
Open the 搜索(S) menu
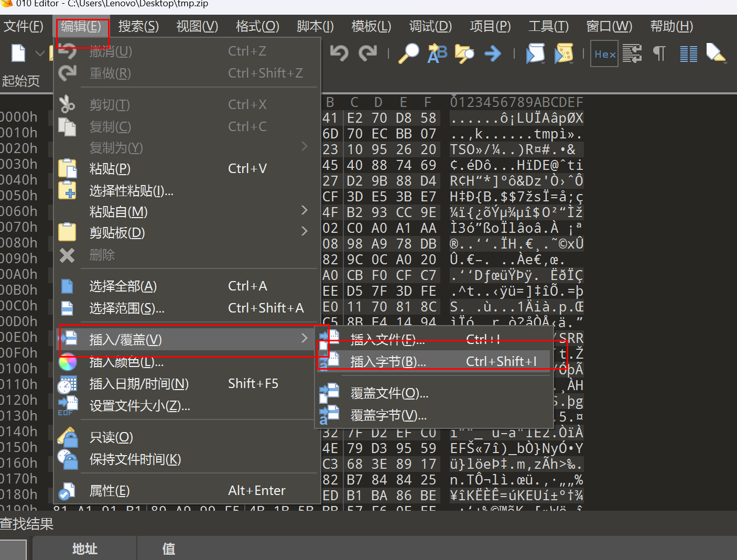138,26
